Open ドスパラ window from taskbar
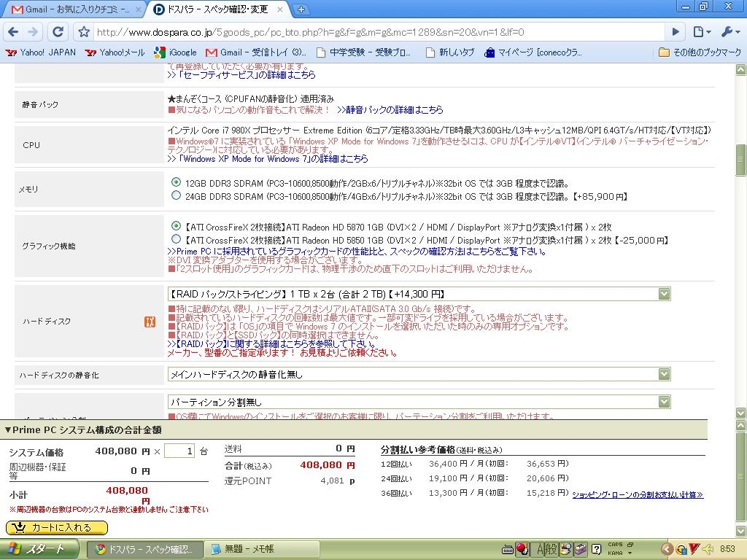747x560 pixels. coord(144,549)
